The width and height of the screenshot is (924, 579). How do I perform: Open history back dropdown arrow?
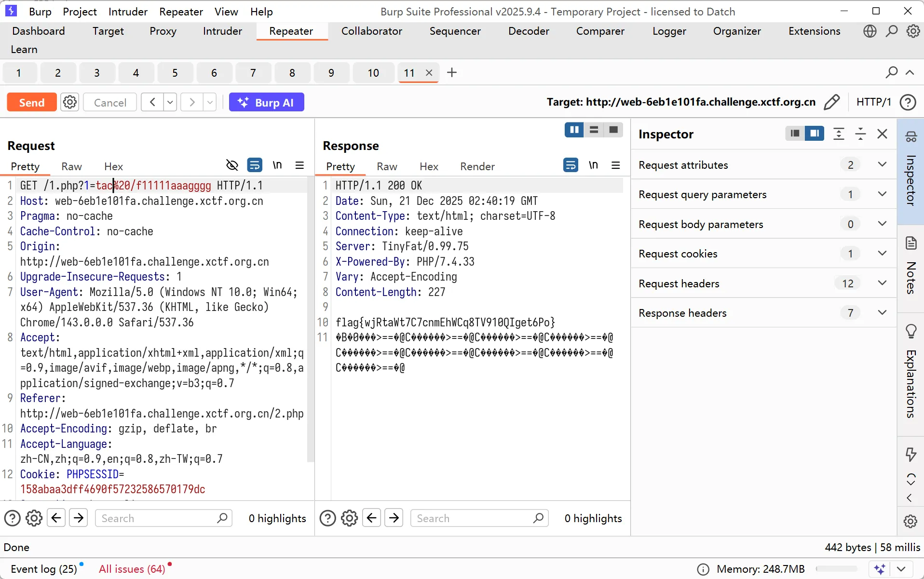pyautogui.click(x=170, y=102)
